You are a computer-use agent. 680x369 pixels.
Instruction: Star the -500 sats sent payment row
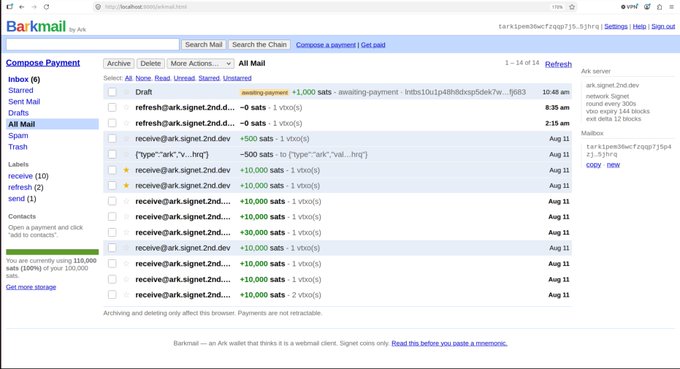point(126,154)
